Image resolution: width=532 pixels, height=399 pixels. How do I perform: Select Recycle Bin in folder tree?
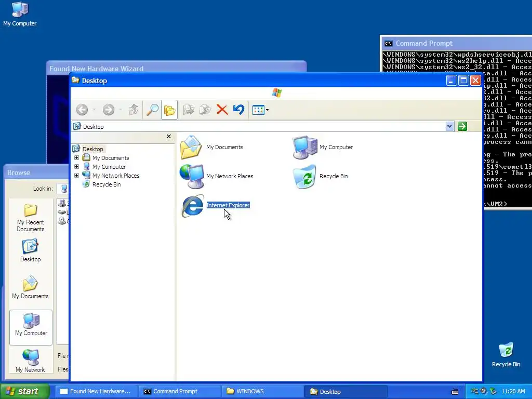(106, 184)
